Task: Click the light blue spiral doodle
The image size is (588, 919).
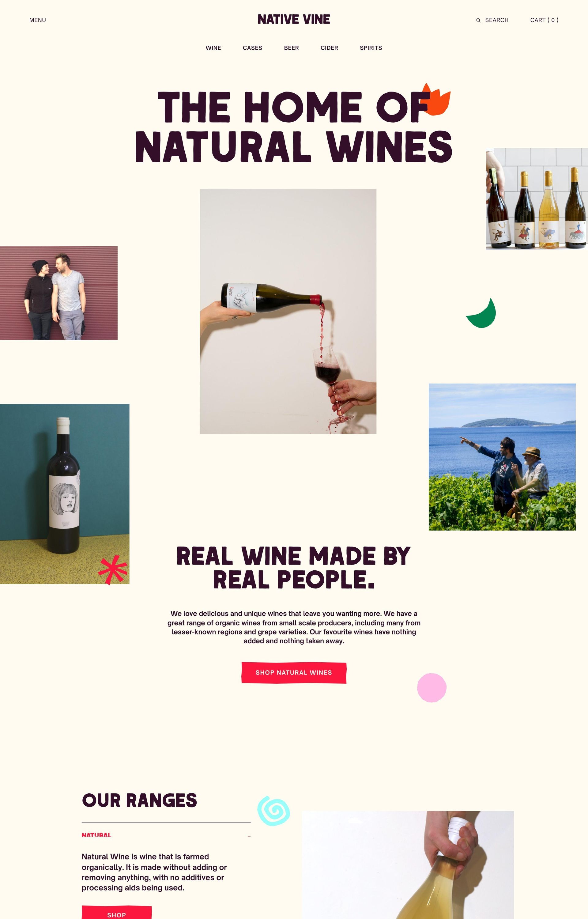Action: tap(273, 811)
